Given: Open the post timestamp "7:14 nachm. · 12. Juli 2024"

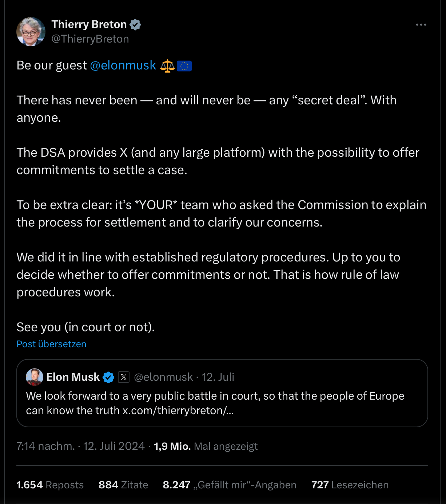Looking at the screenshot, I should (x=81, y=446).
